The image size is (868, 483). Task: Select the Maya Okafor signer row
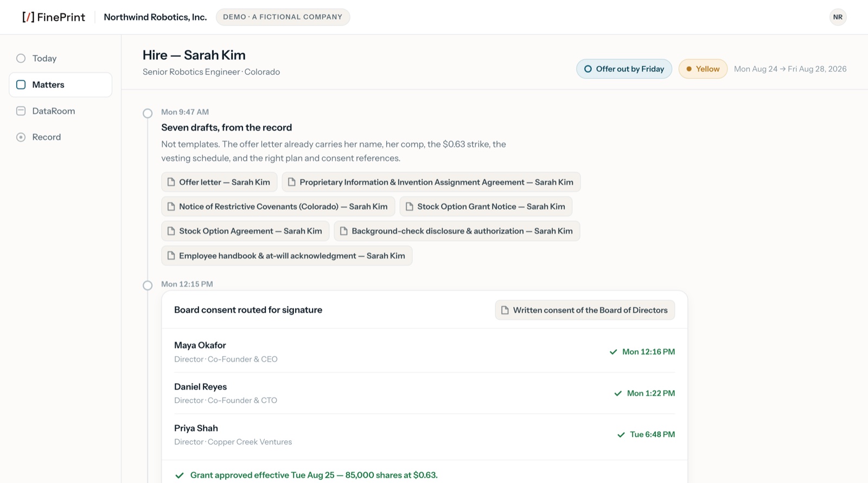coord(424,352)
